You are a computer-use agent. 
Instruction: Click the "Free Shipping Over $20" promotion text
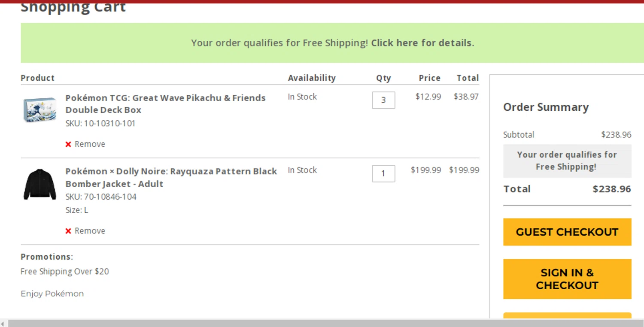click(x=65, y=272)
